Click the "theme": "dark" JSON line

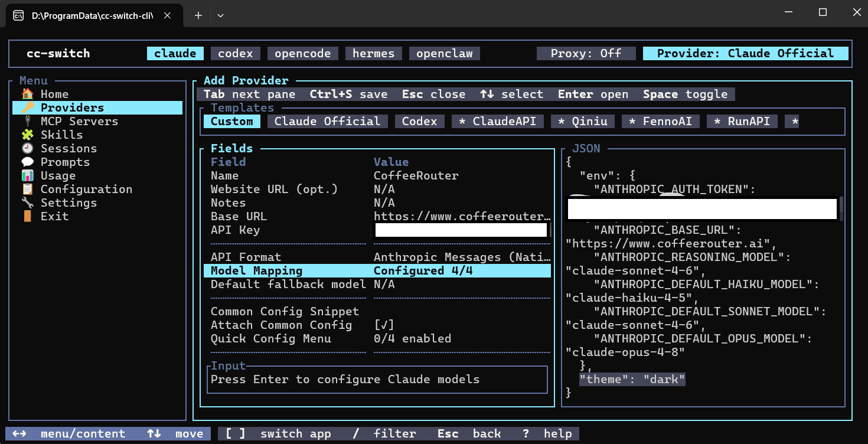[x=632, y=379]
